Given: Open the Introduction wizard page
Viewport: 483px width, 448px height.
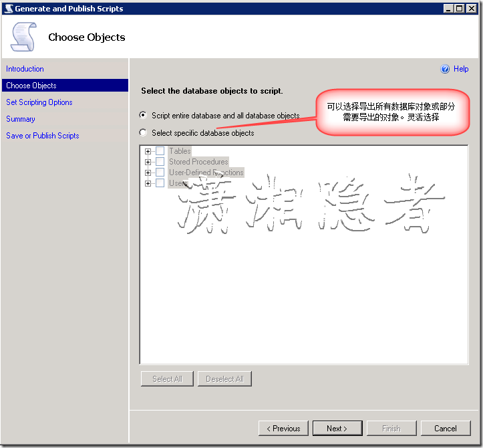Looking at the screenshot, I should click(x=25, y=69).
